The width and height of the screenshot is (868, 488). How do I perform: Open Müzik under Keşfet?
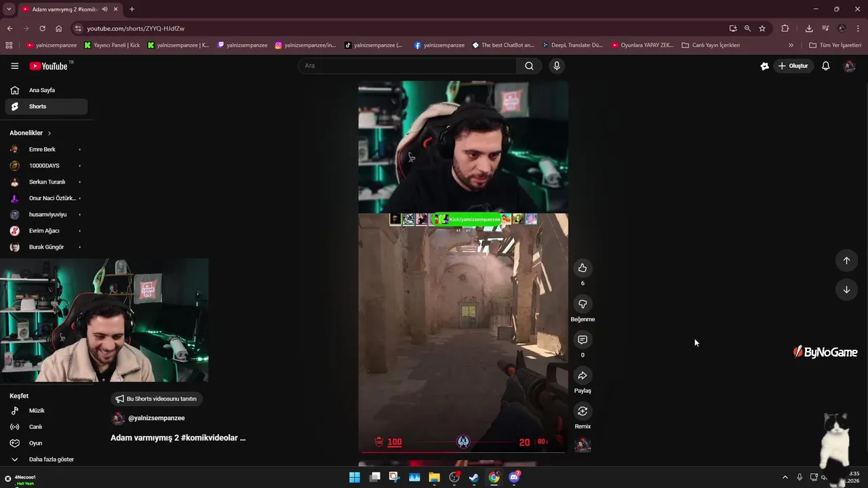46,411
